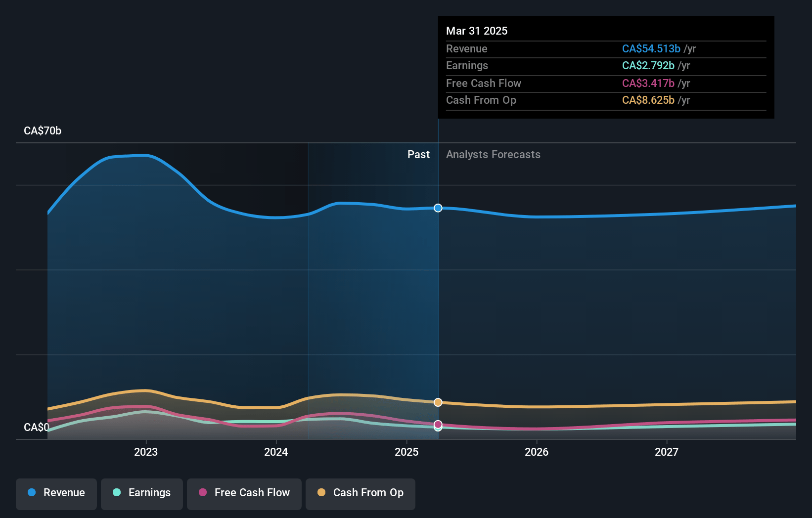Image resolution: width=812 pixels, height=518 pixels.
Task: Click the CA$8.625b cash from op value
Action: click(648, 100)
